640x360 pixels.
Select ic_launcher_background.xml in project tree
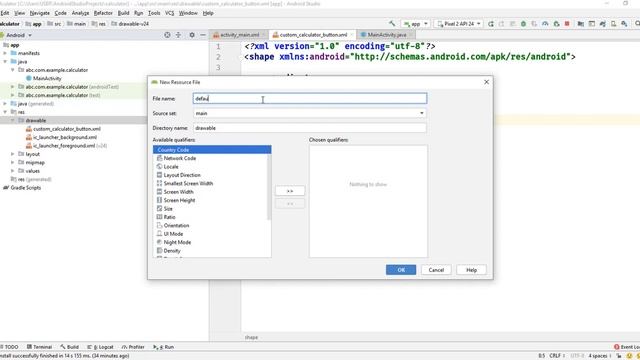tap(64, 137)
